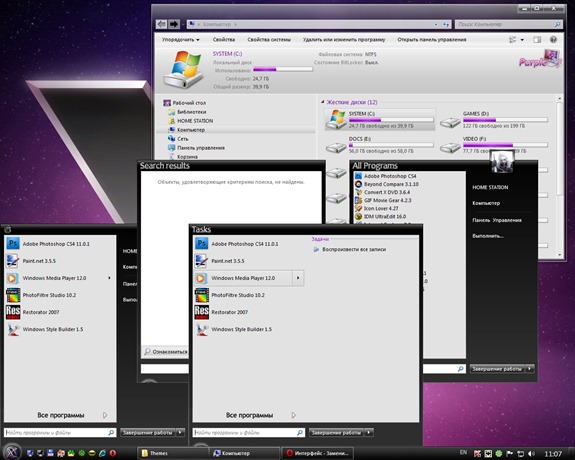Open Paint.net 3.5.5 in Tasks menu

(x=219, y=261)
